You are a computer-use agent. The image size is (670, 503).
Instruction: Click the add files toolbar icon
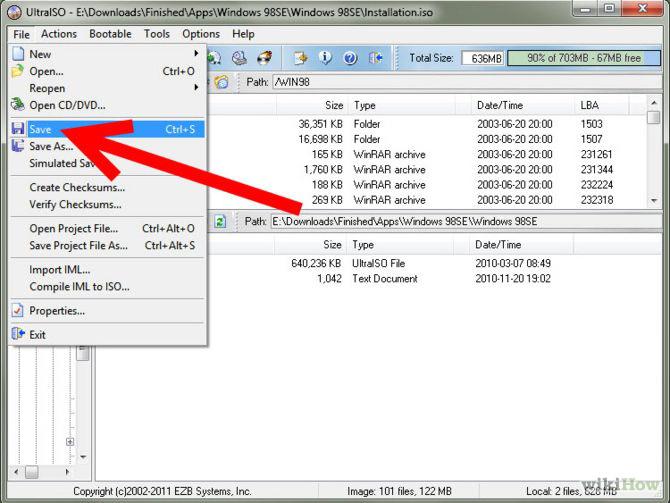[x=300, y=58]
